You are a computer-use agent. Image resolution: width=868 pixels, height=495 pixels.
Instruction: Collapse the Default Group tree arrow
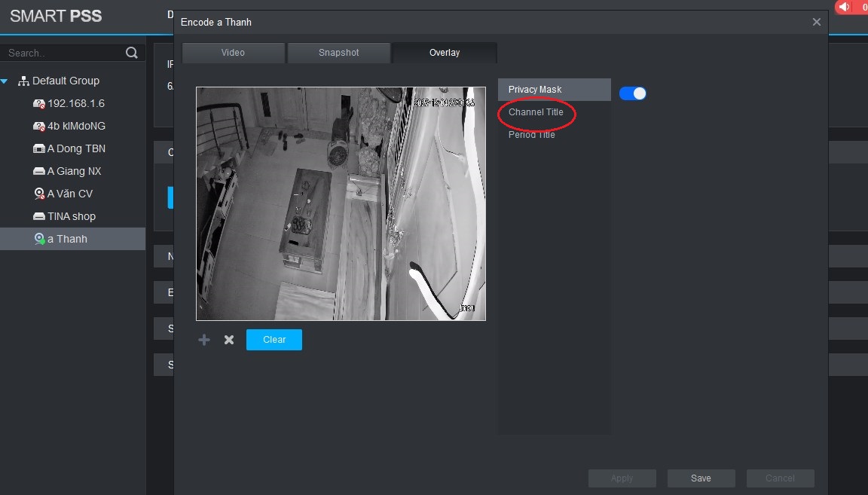[5, 81]
